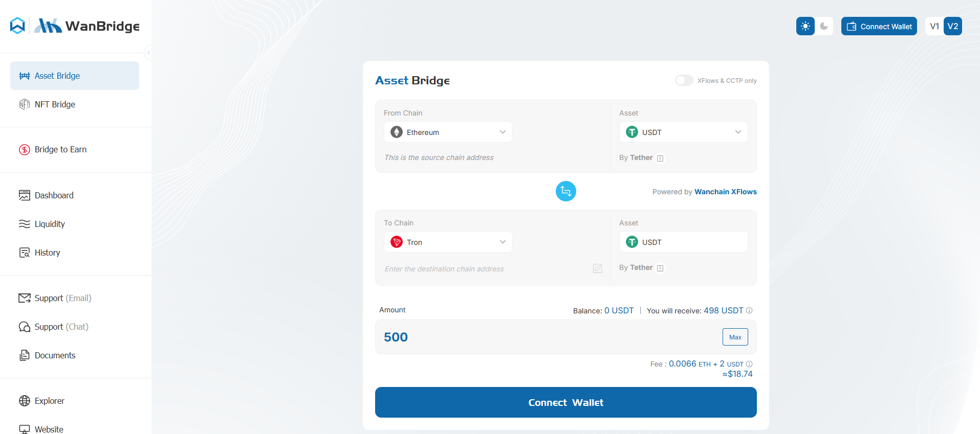The width and height of the screenshot is (980, 434).
Task: Click the Documents file icon
Action: pyautogui.click(x=25, y=355)
